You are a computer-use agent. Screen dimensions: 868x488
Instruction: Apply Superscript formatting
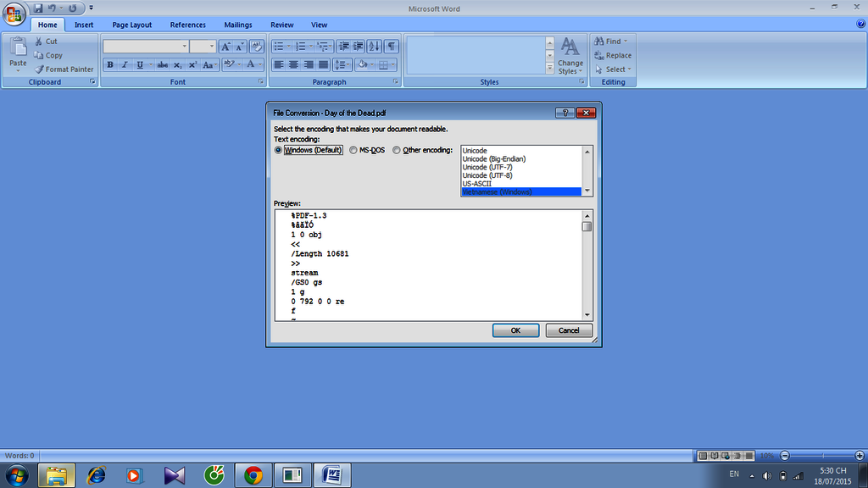192,64
